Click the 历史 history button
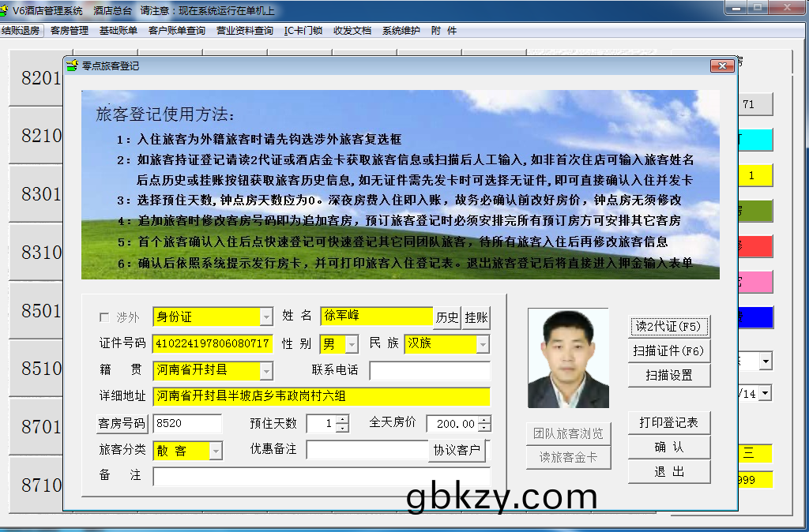 (x=447, y=317)
